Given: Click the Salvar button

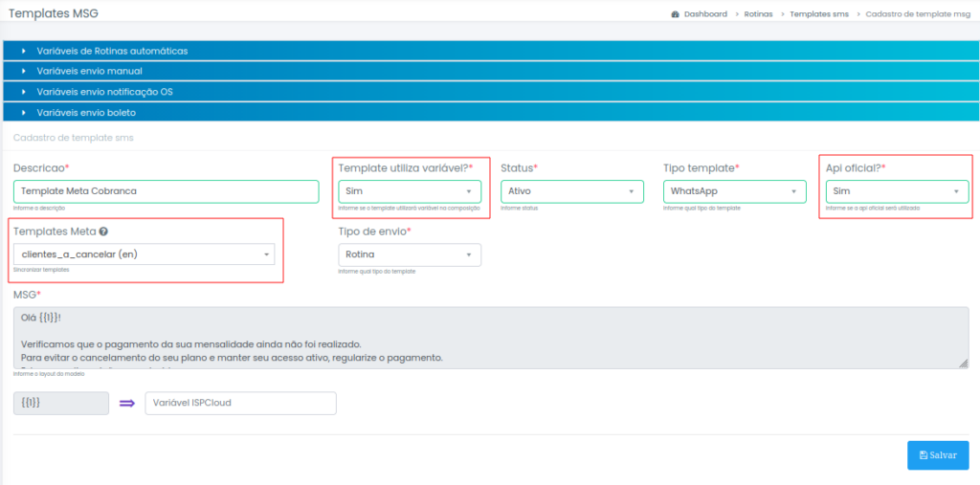Looking at the screenshot, I should (x=938, y=455).
